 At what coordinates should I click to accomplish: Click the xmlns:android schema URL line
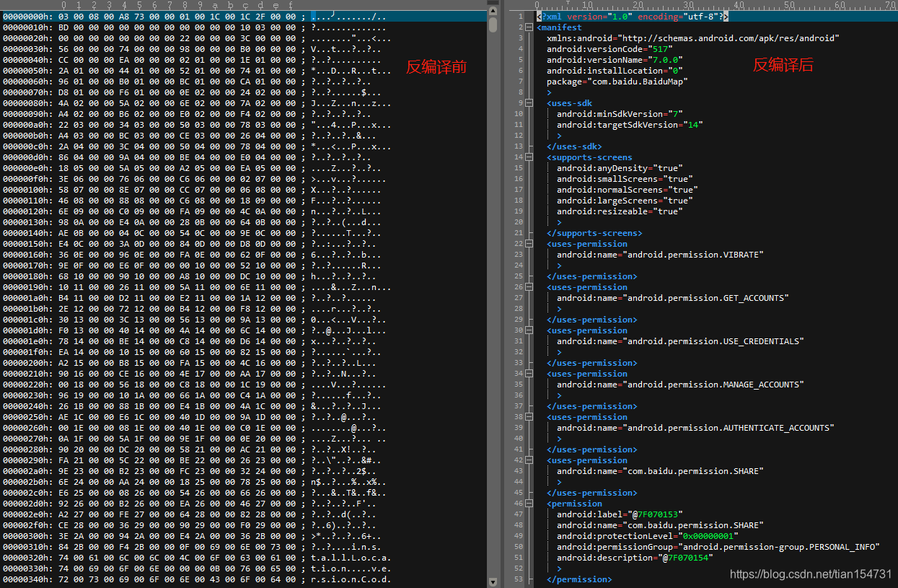[693, 38]
